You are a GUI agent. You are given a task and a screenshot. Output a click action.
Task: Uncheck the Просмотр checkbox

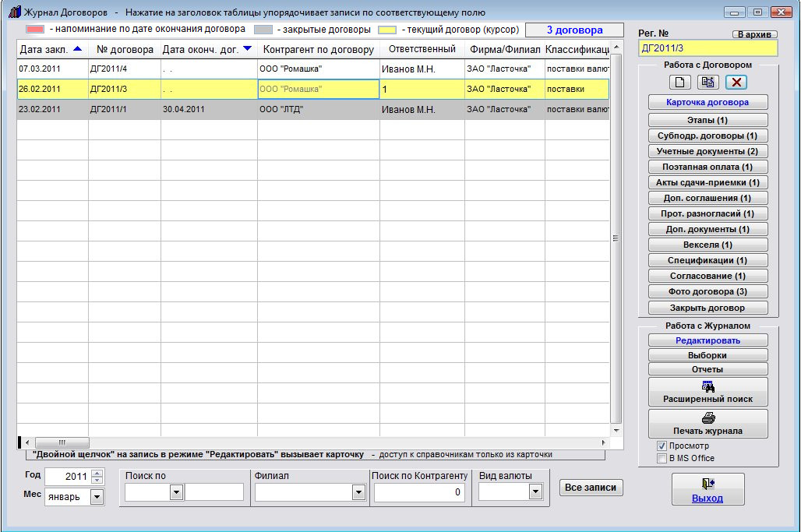click(662, 446)
